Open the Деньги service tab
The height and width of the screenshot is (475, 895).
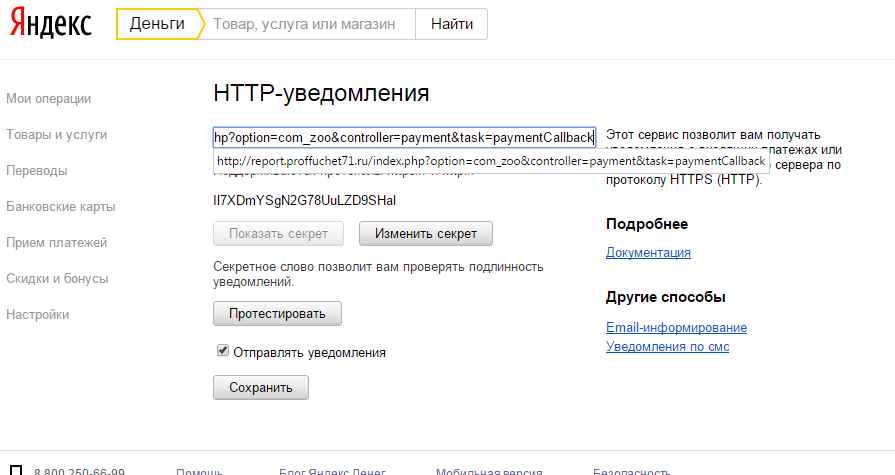157,24
